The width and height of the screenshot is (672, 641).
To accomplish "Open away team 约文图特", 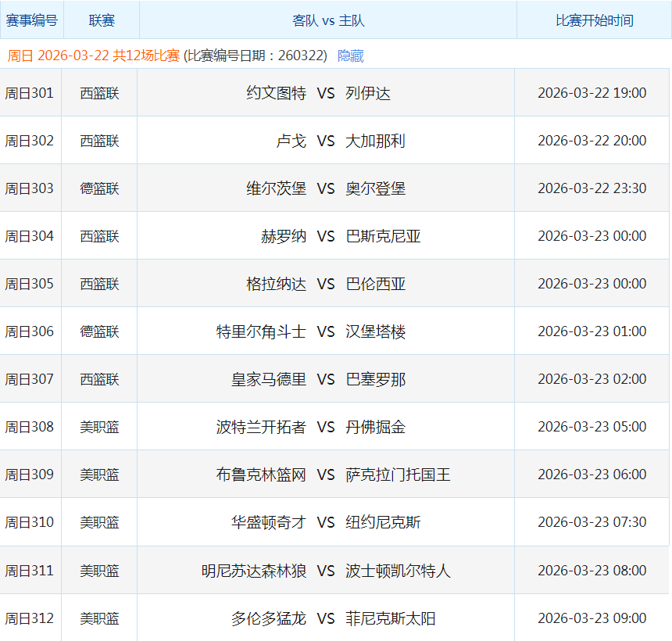I will pyautogui.click(x=276, y=93).
